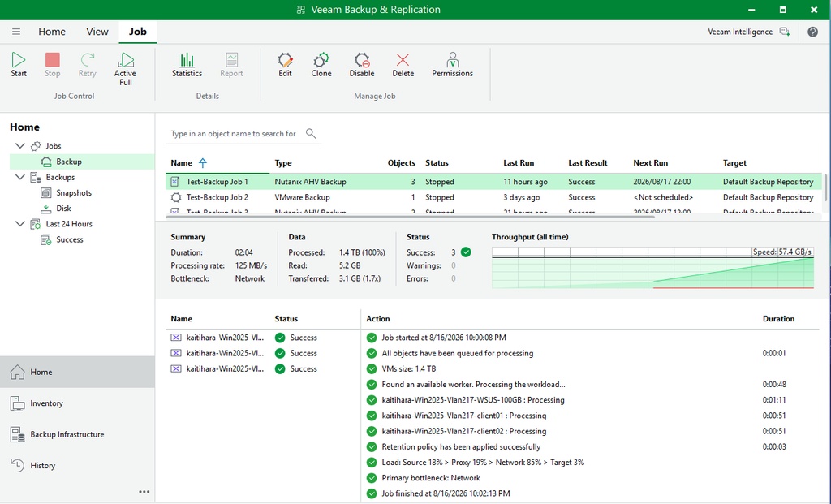This screenshot has width=831, height=504.
Task: Open Disk under Backups
Action: [x=63, y=209]
